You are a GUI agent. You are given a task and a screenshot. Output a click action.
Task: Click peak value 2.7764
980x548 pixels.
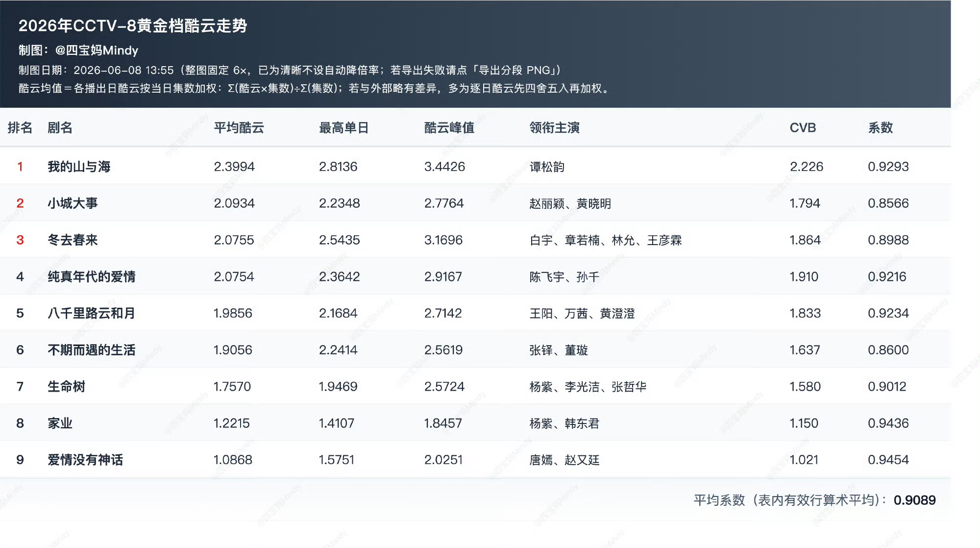pyautogui.click(x=444, y=203)
